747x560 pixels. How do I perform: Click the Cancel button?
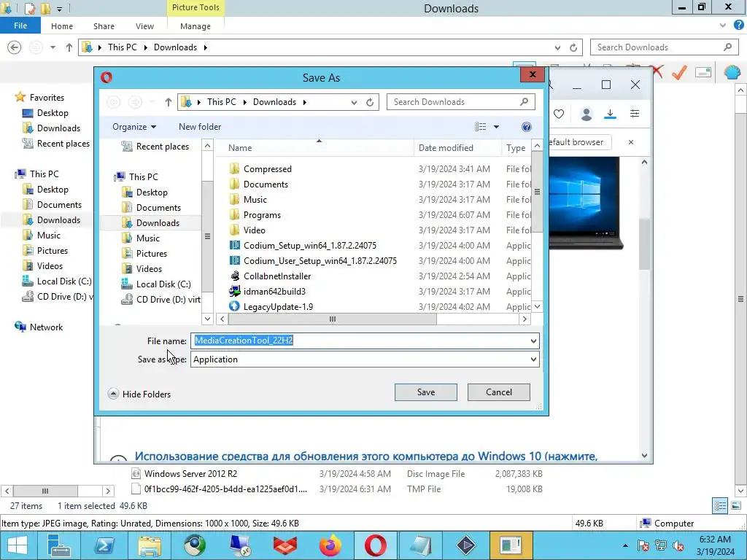pos(499,392)
